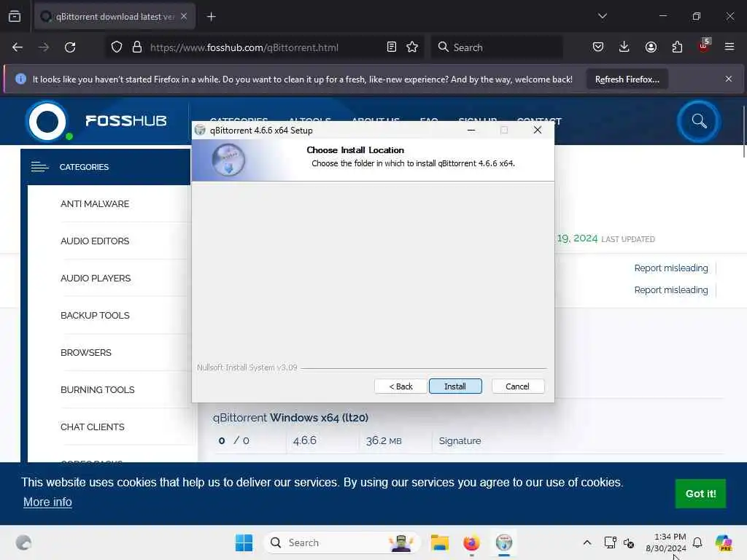The height and width of the screenshot is (560, 747).
Task: Click the CATEGORIES sidebar menu icon
Action: pyautogui.click(x=40, y=167)
